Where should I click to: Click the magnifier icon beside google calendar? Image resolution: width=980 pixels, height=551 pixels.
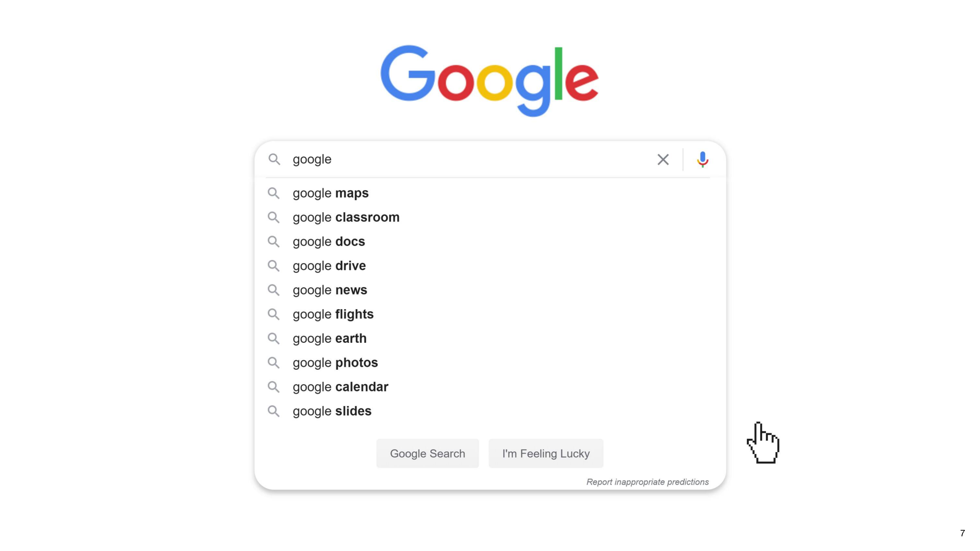coord(273,387)
